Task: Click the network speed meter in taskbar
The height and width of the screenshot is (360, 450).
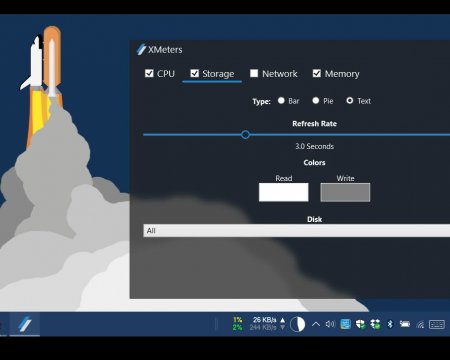Action: point(267,324)
